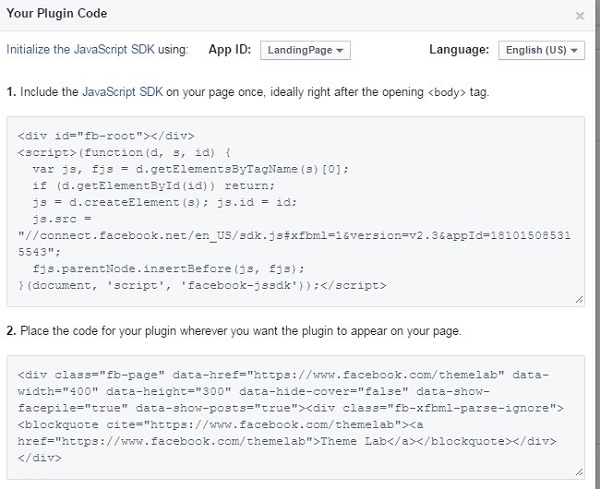The width and height of the screenshot is (600, 489).
Task: Open the JavaScript SDK link in step 1
Action: [122, 92]
